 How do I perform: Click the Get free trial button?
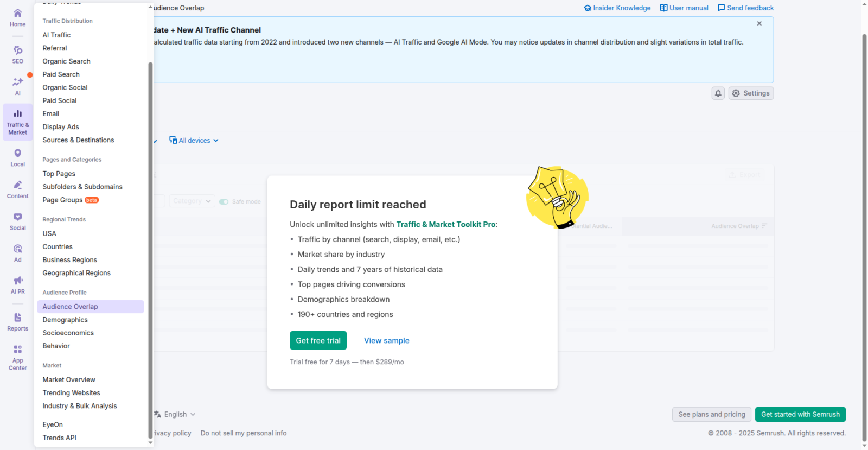tap(318, 341)
